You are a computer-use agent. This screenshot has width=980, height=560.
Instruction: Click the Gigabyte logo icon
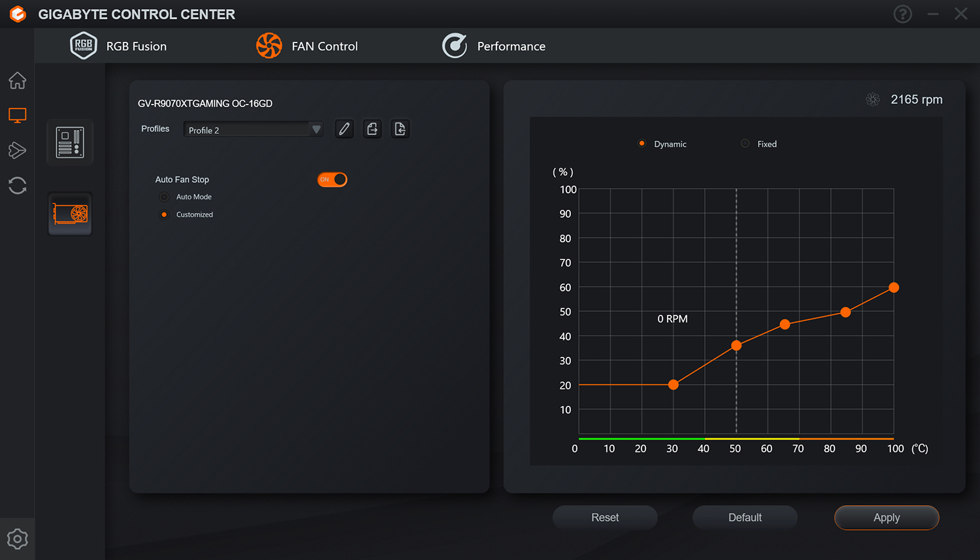[18, 14]
